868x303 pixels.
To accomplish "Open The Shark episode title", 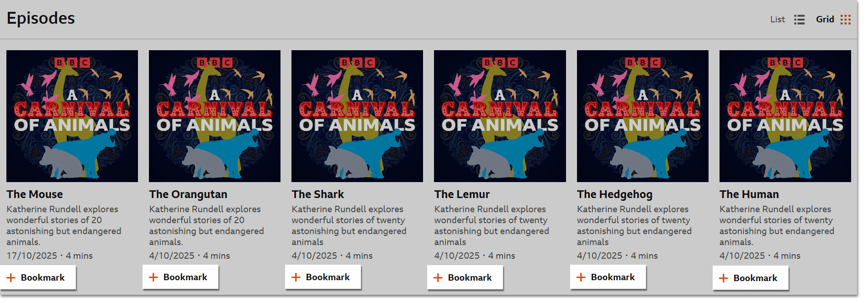I will tap(318, 194).
